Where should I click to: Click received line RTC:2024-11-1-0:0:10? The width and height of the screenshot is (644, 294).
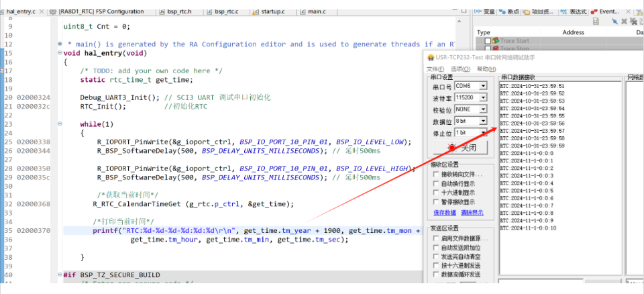[x=528, y=228]
